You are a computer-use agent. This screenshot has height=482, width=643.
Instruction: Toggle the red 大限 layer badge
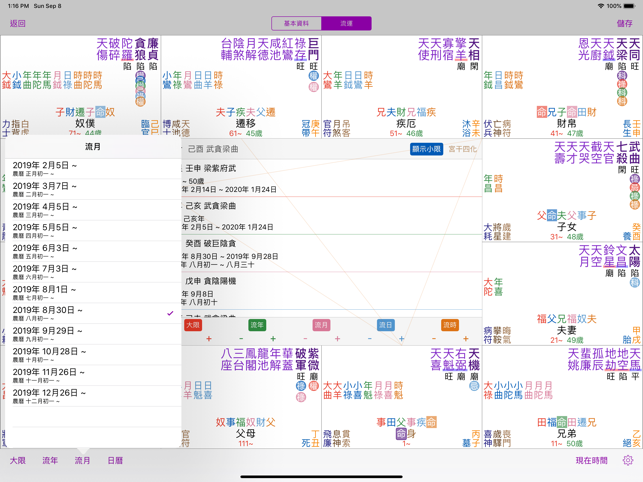[193, 325]
